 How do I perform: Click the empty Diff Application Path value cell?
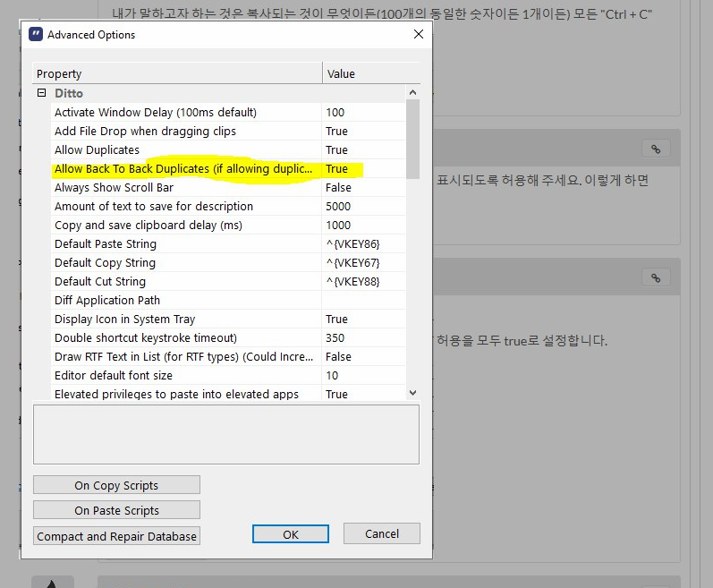363,300
